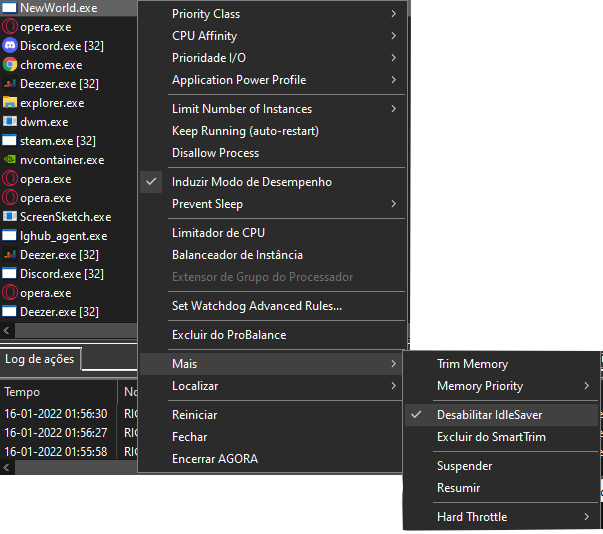Toggle Desabilitar IdleSaver option
Image resolution: width=603 pixels, height=534 pixels.
[501, 415]
